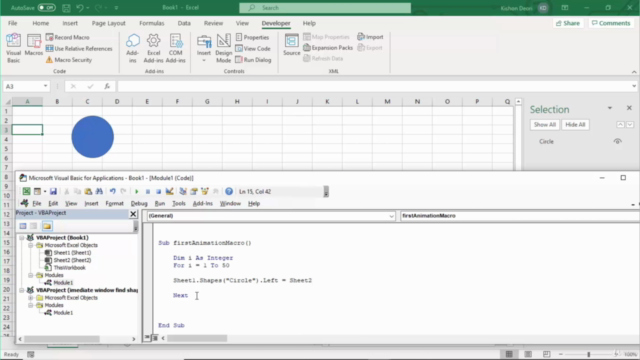Click View Code icon in Project pane
The image size is (640, 360).
pos(23,226)
